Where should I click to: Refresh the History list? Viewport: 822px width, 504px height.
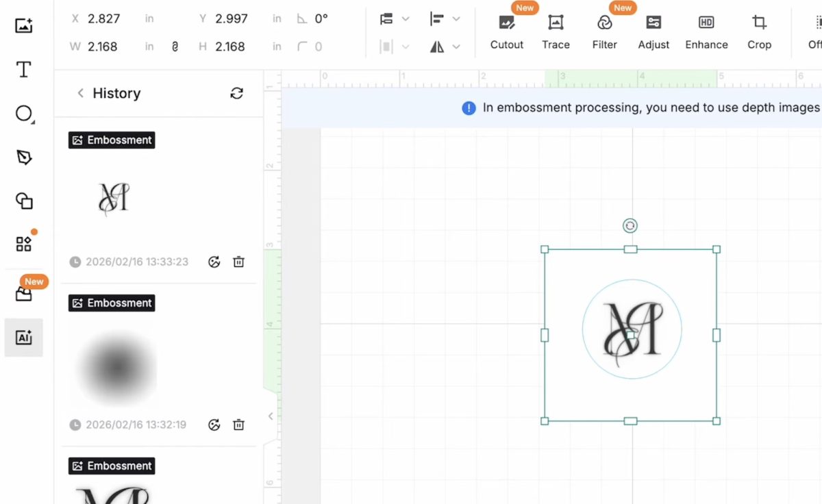pos(237,93)
